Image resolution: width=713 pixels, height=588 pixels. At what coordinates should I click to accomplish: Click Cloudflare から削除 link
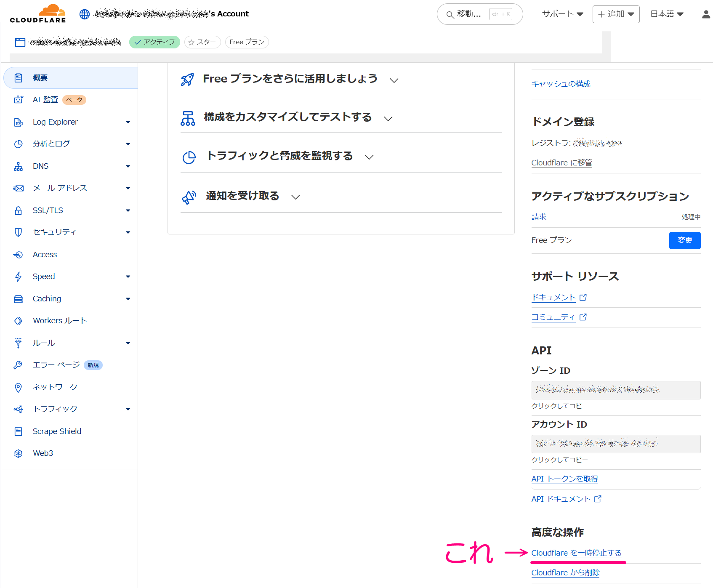565,572
